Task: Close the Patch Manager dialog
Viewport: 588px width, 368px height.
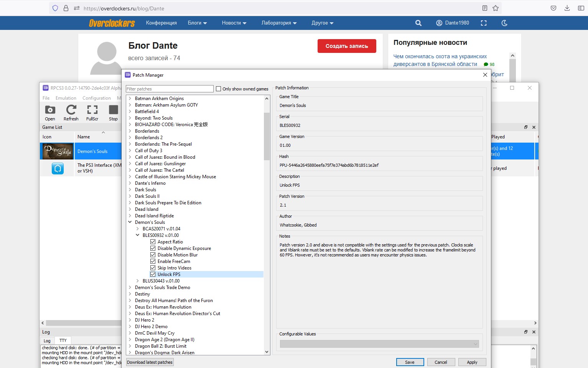Action: tap(485, 75)
